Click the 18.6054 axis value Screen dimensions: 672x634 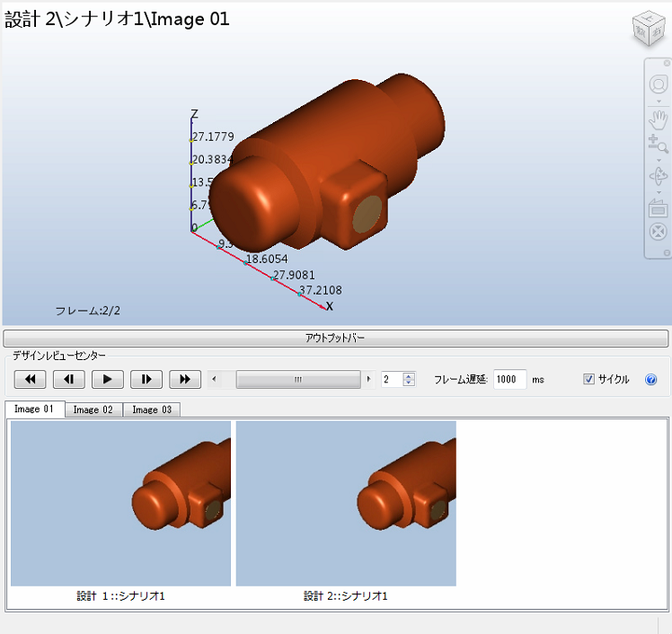(x=267, y=260)
